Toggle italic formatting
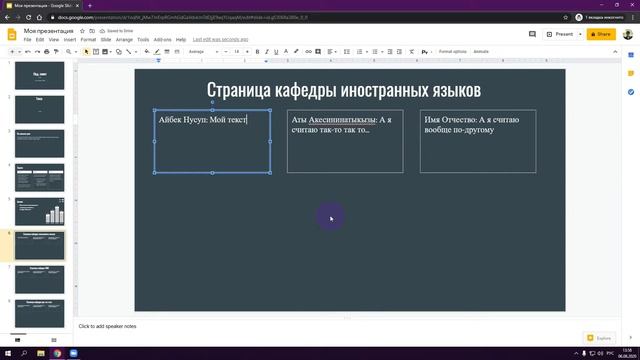Screen dimensions: 640x360 tap(267, 52)
